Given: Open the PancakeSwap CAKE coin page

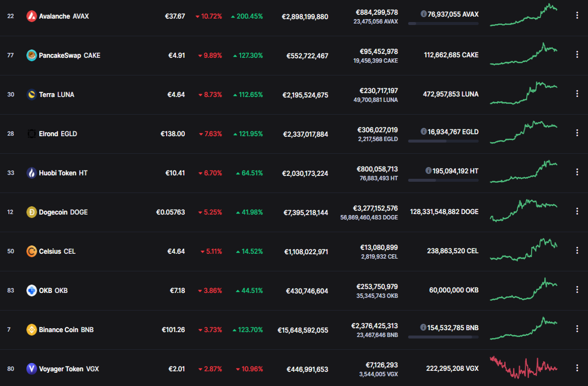Looking at the screenshot, I should [70, 55].
